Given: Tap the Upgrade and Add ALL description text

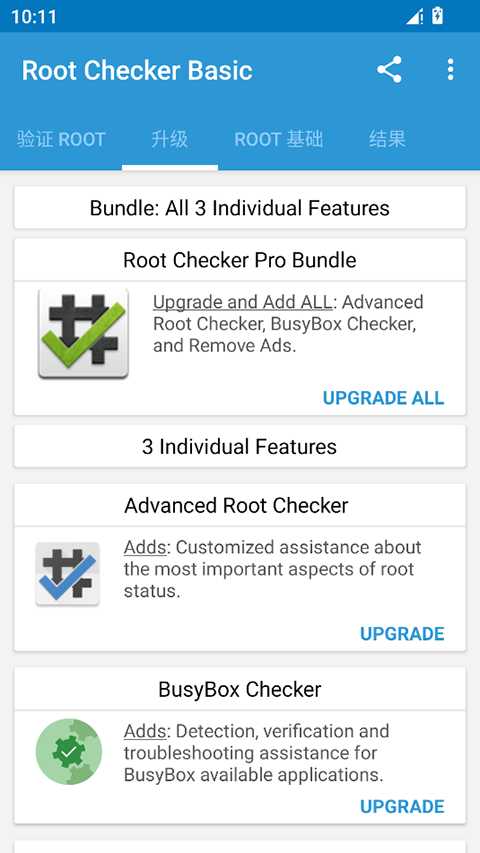Looking at the screenshot, I should click(288, 324).
